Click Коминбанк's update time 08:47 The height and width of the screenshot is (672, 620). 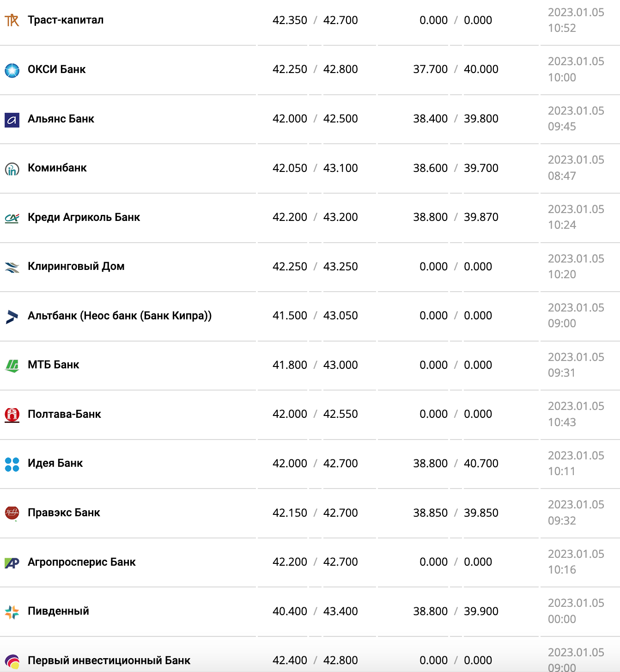[x=562, y=176]
